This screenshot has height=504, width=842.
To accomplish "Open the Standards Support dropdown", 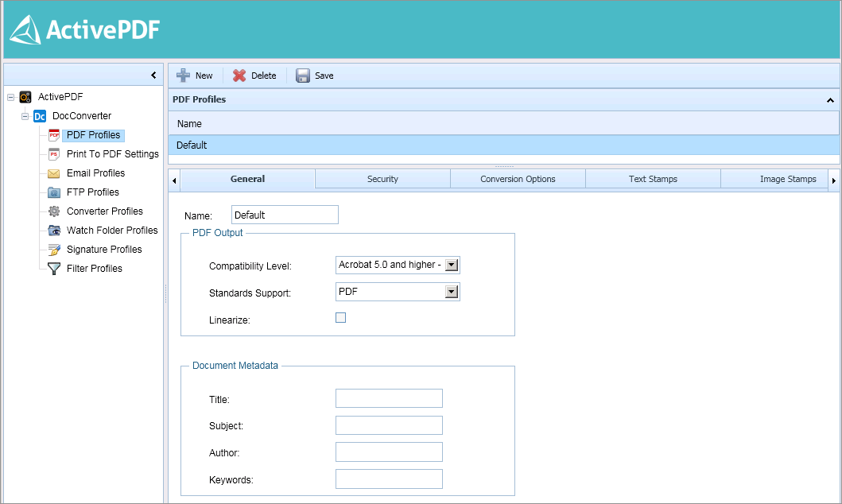I will (x=452, y=292).
